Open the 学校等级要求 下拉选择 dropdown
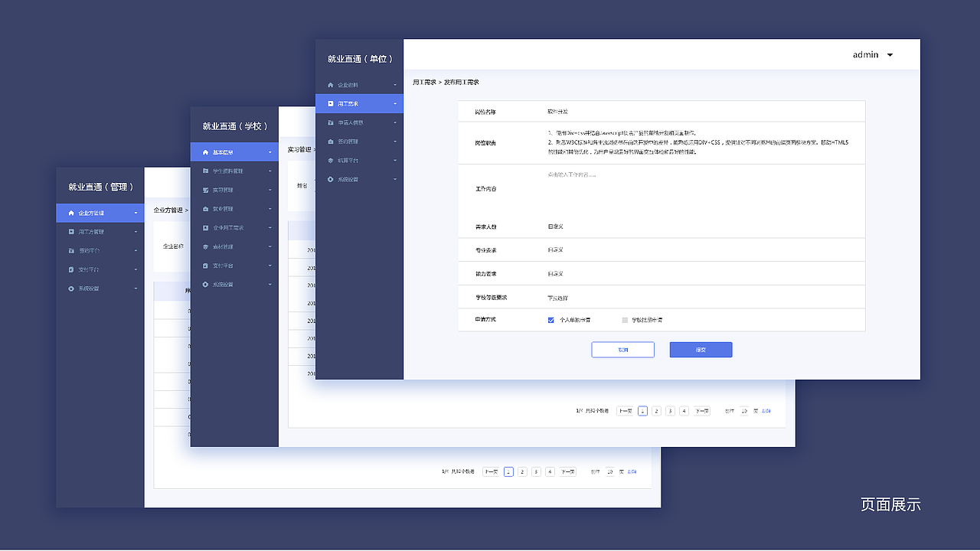Image resolution: width=980 pixels, height=551 pixels. tap(558, 298)
